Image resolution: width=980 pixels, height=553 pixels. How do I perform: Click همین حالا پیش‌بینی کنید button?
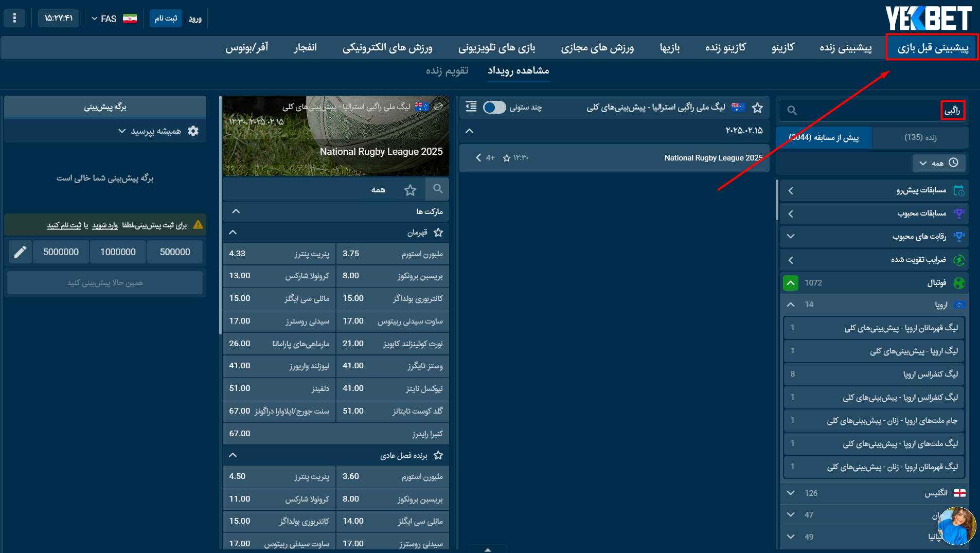[105, 283]
